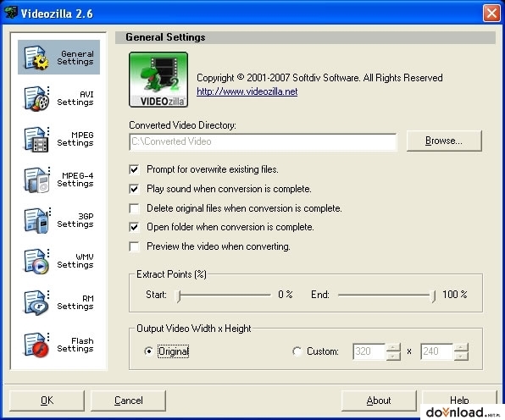Enable preview the video when converting
The width and height of the screenshot is (505, 420).
(x=135, y=246)
